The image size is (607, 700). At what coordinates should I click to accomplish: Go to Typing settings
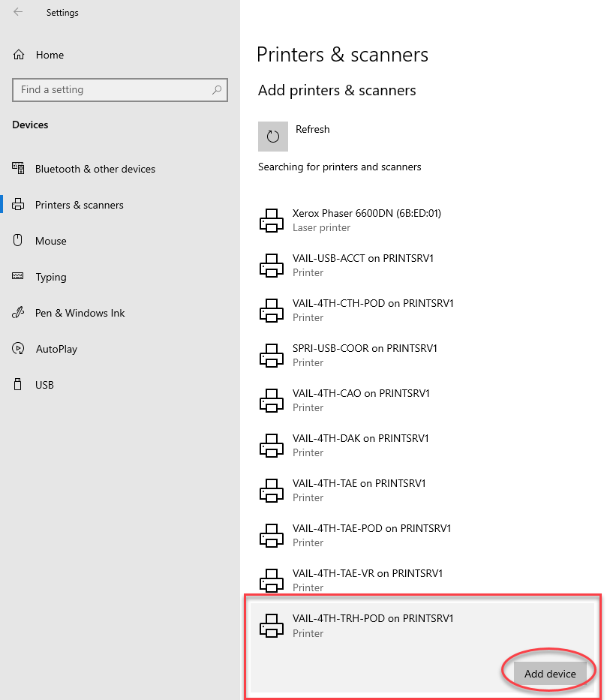click(50, 277)
